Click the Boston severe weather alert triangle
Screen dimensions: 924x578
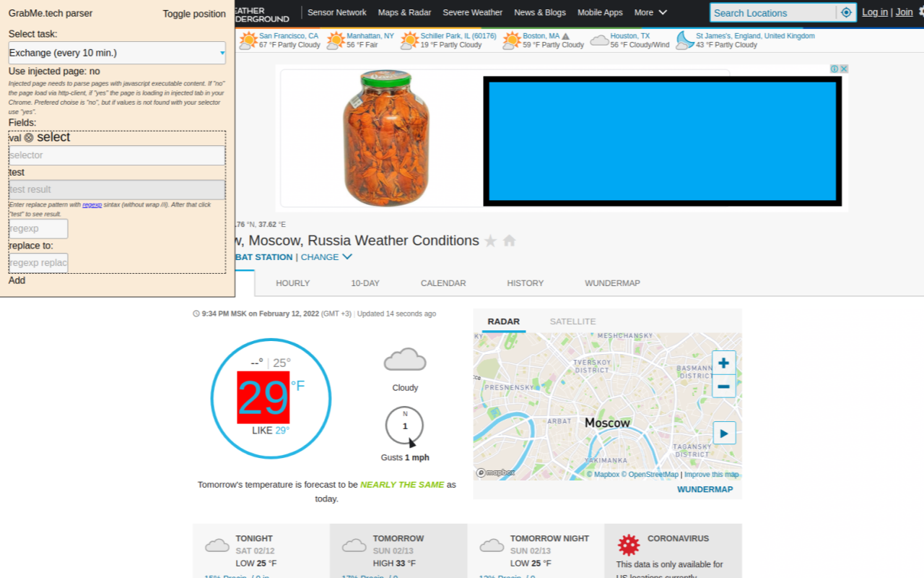(566, 36)
